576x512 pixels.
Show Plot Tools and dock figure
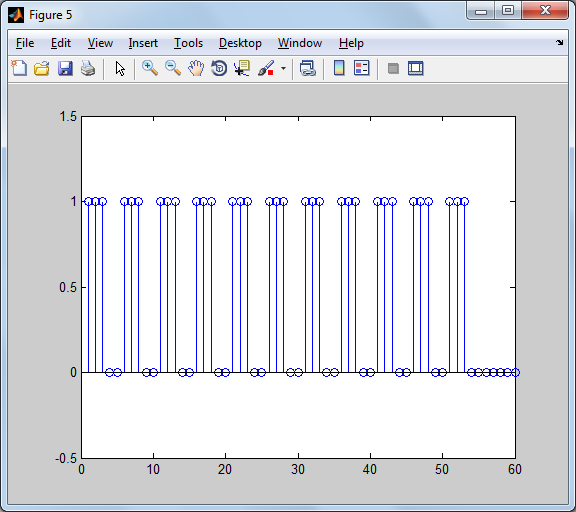(x=416, y=68)
